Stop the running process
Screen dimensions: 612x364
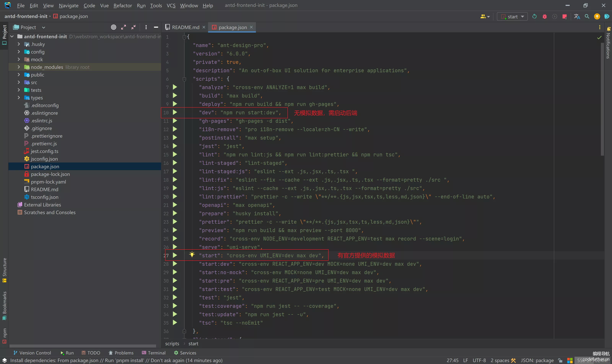click(564, 16)
